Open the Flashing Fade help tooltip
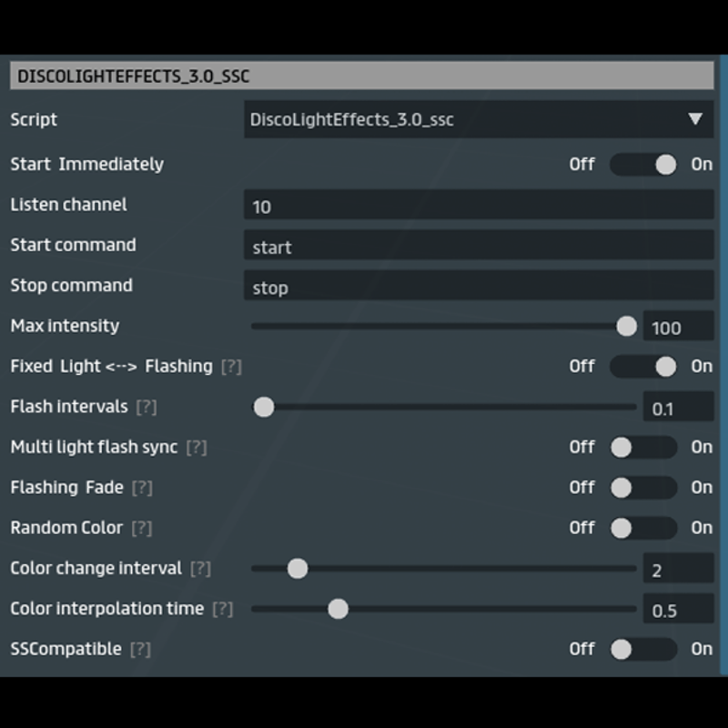The width and height of the screenshot is (728, 728). tap(141, 488)
